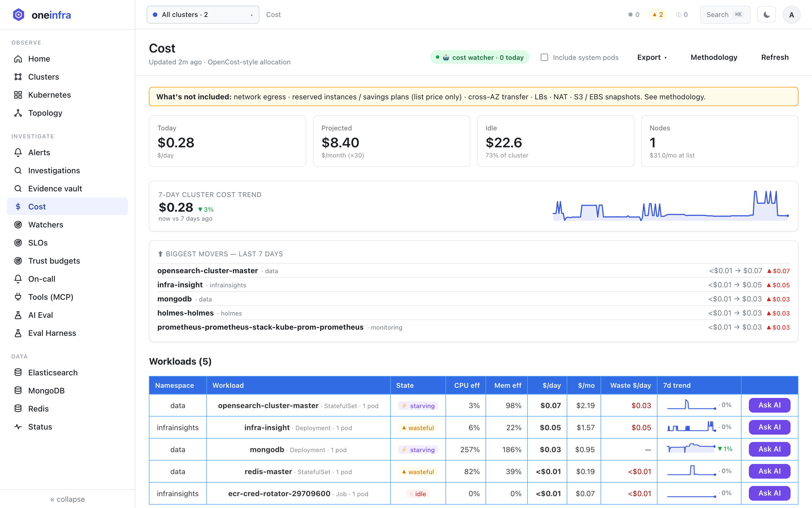Click the Investigations magnifier icon
The height and width of the screenshot is (508, 812).
tap(18, 171)
